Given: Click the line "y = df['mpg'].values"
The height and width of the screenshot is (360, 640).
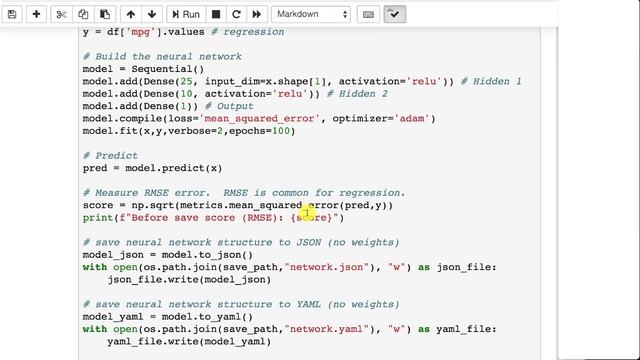Looking at the screenshot, I should tap(143, 32).
